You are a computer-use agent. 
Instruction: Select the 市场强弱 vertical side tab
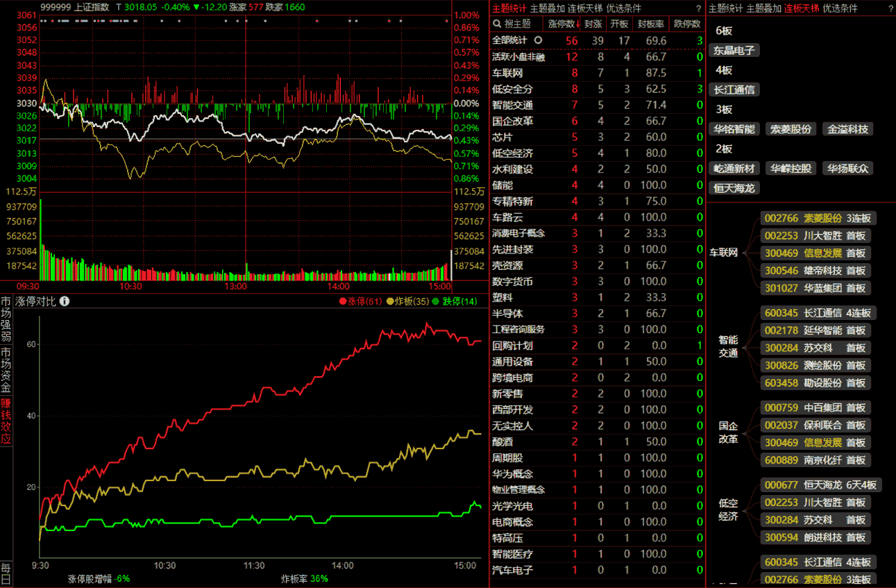[x=6, y=320]
